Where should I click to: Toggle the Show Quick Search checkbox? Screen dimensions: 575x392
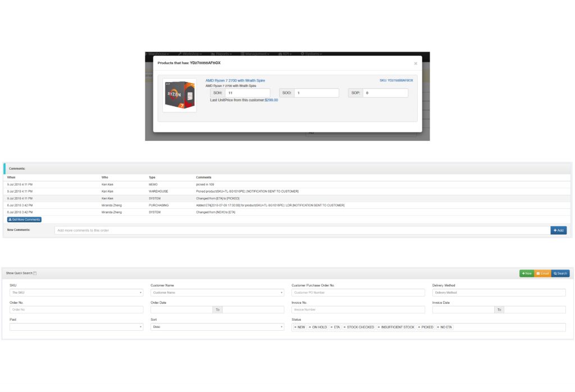coord(35,273)
